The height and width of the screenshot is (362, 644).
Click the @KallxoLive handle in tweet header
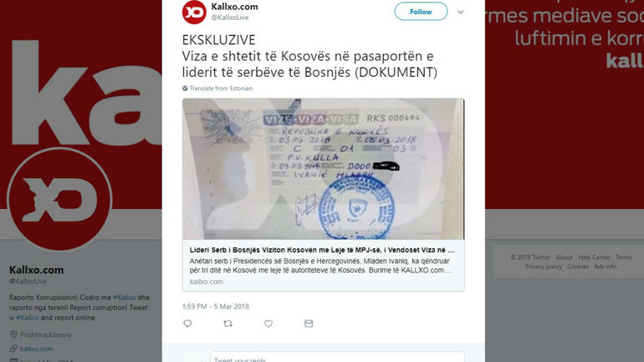[x=230, y=18]
